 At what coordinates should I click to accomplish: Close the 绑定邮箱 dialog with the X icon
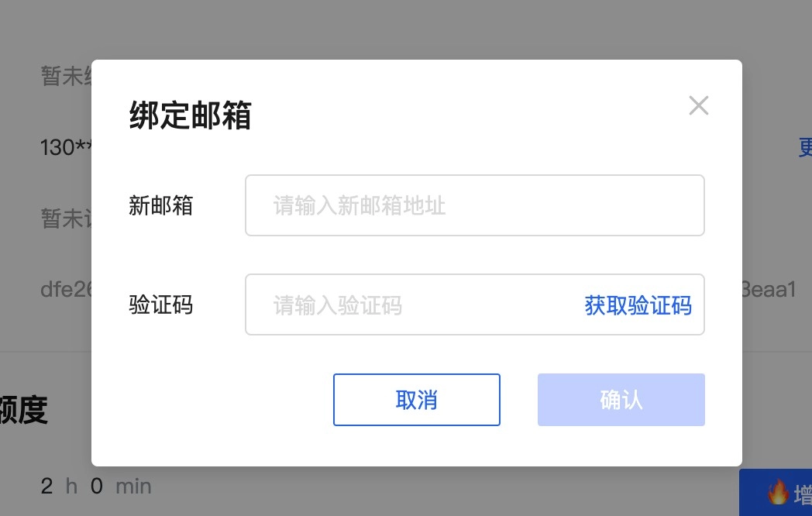pos(698,105)
